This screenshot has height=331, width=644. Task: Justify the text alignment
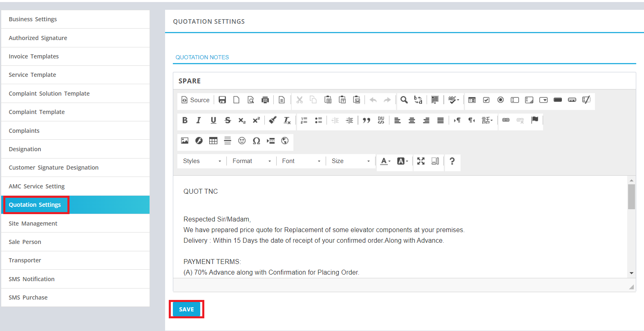click(441, 120)
